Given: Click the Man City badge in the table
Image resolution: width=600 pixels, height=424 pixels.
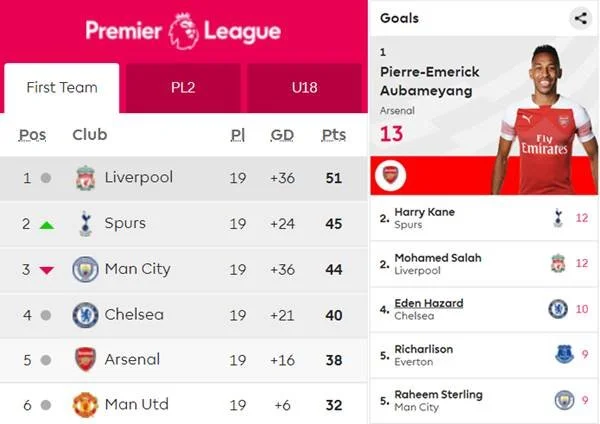Looking at the screenshot, I should point(85,269).
